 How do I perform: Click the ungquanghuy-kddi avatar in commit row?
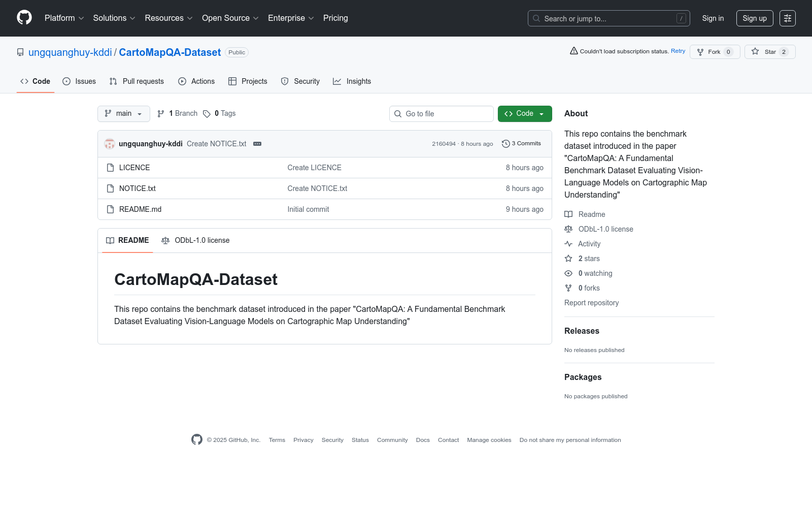coord(110,144)
